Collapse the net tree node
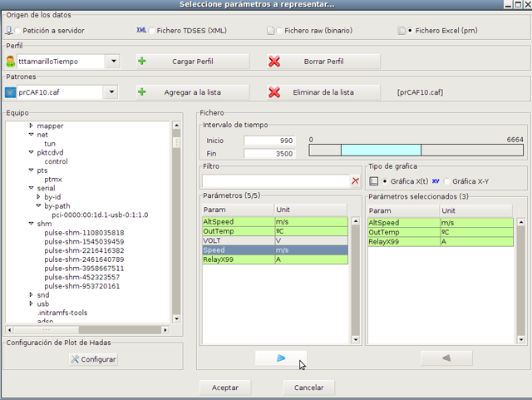 [x=32, y=135]
